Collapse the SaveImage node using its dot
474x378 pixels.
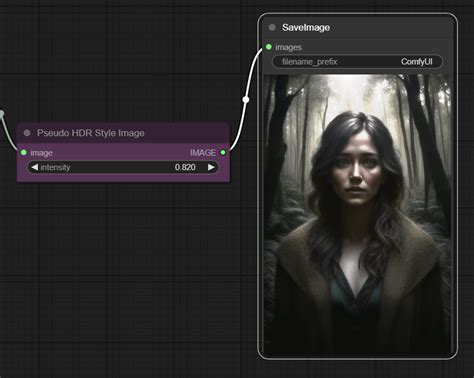[x=272, y=27]
